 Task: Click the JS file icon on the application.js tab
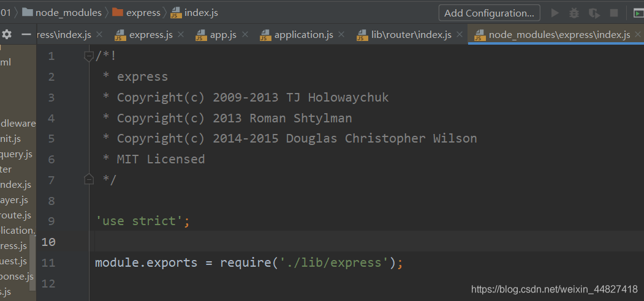(265, 35)
